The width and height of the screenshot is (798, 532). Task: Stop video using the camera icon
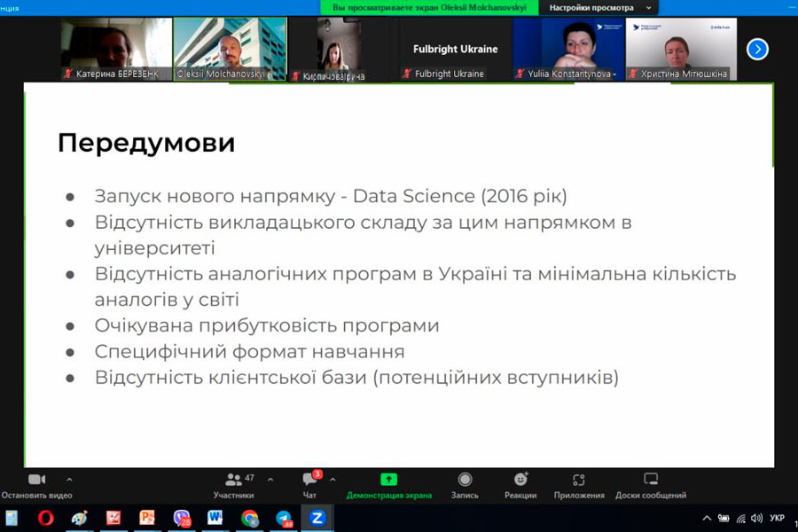[x=36, y=480]
